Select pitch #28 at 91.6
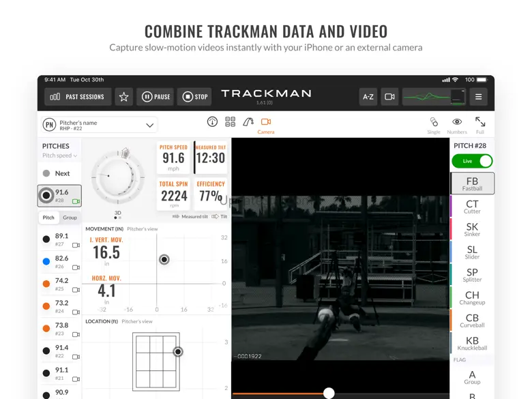This screenshot has height=399, width=532. (59, 196)
